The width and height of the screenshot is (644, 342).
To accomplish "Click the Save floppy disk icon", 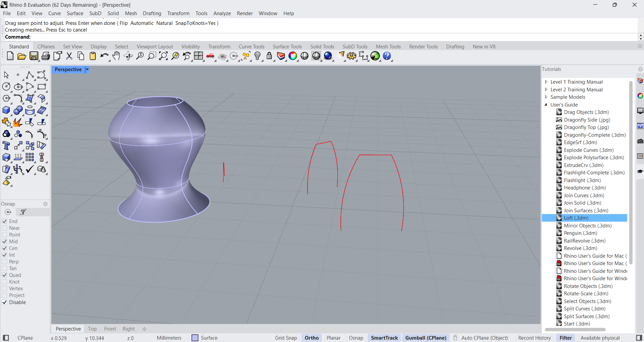I will pos(34,56).
